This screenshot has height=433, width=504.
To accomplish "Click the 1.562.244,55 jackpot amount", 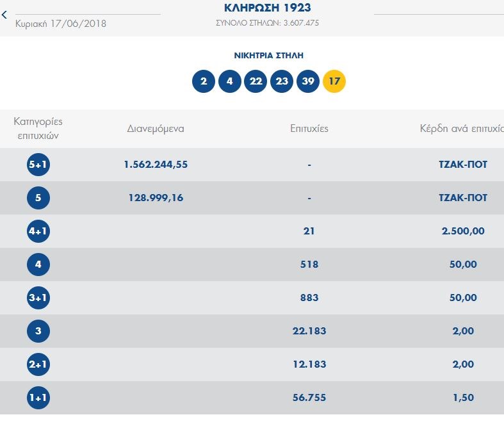I will [156, 165].
